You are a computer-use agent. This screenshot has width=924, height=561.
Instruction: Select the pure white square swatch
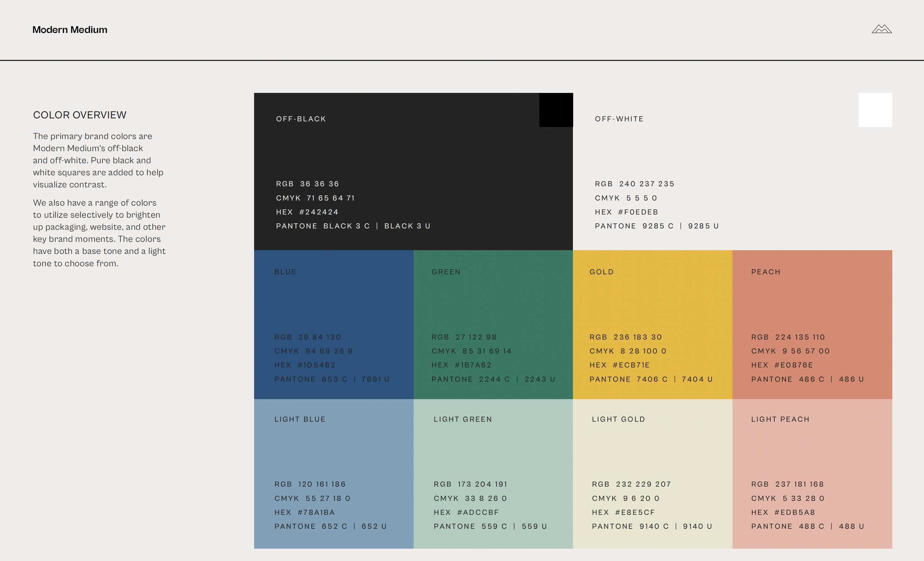pos(875,110)
